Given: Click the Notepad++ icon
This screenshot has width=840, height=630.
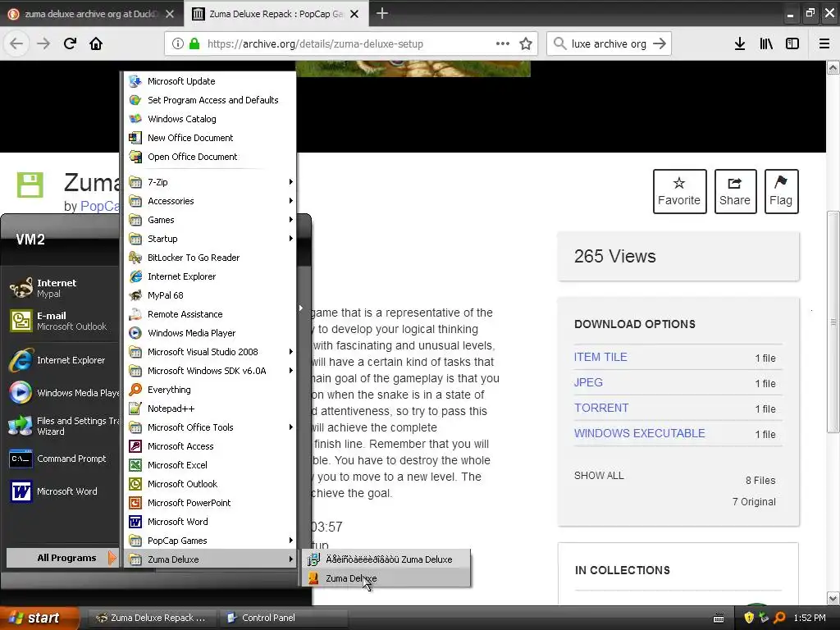Looking at the screenshot, I should click(x=135, y=409).
